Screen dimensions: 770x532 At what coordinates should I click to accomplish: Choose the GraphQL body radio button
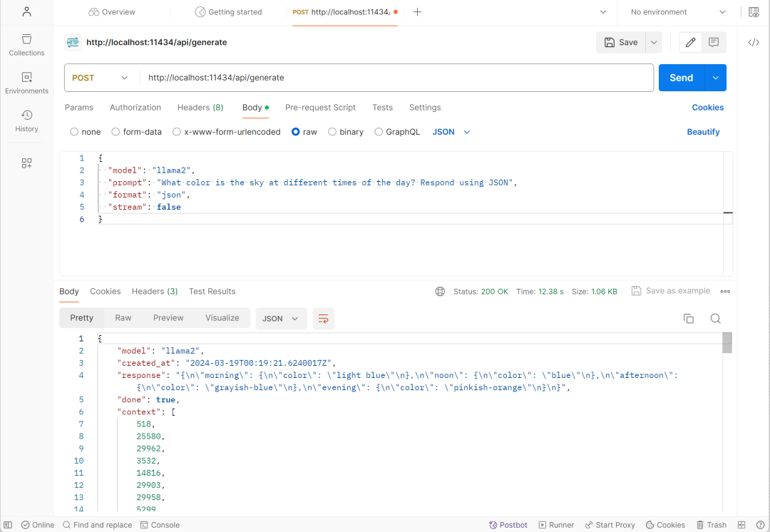pyautogui.click(x=379, y=132)
